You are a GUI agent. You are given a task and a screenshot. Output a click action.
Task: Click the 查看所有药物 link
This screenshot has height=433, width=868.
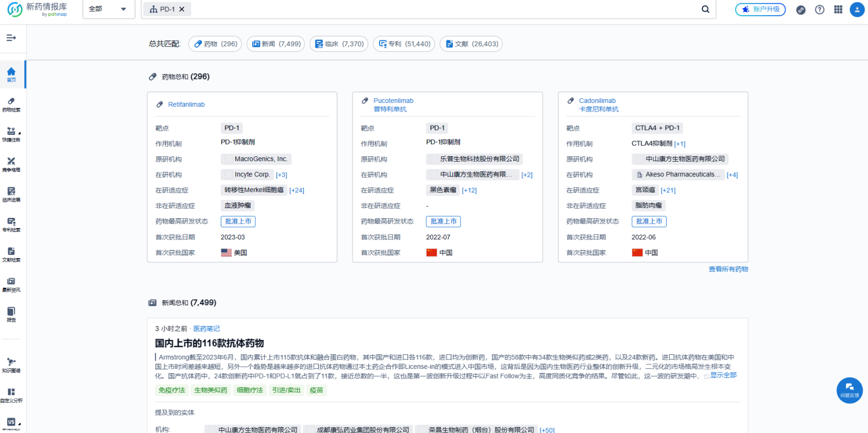(728, 269)
